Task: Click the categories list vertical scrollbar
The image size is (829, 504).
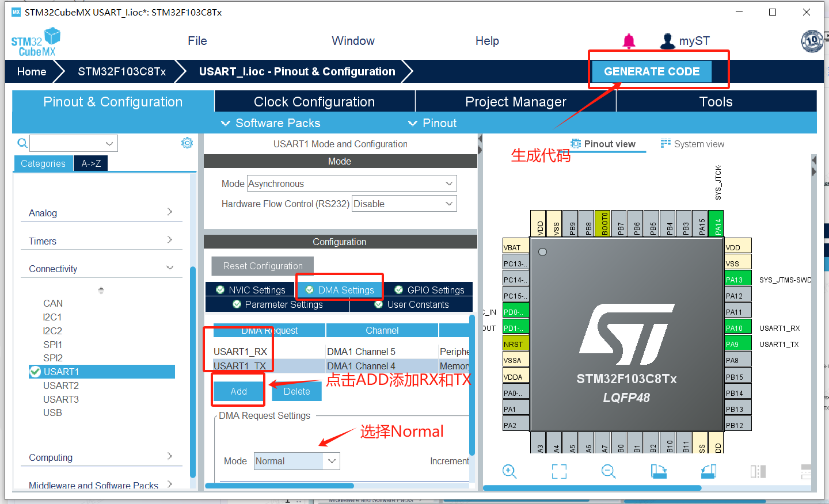Action: point(193,371)
